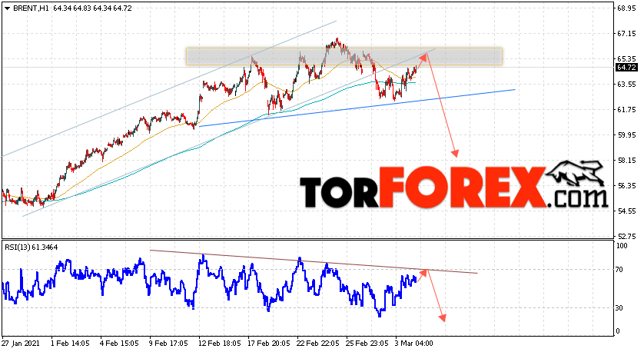Screen dimensions: 644x352
Task: Click the 54.55 price axis label
Action: click(626, 211)
